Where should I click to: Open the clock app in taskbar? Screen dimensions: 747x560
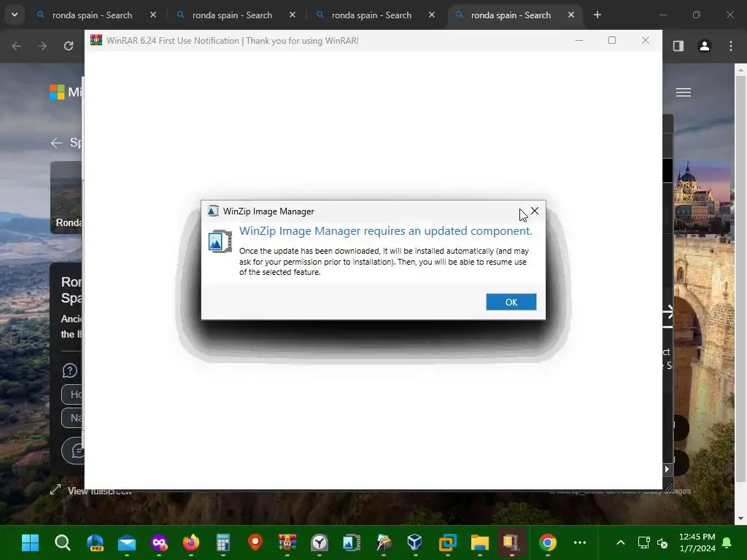(320, 542)
